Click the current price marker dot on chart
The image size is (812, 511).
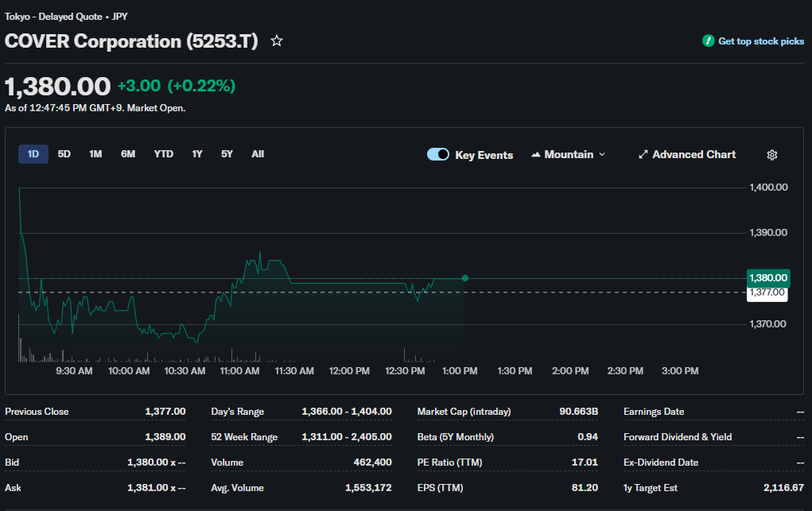465,278
